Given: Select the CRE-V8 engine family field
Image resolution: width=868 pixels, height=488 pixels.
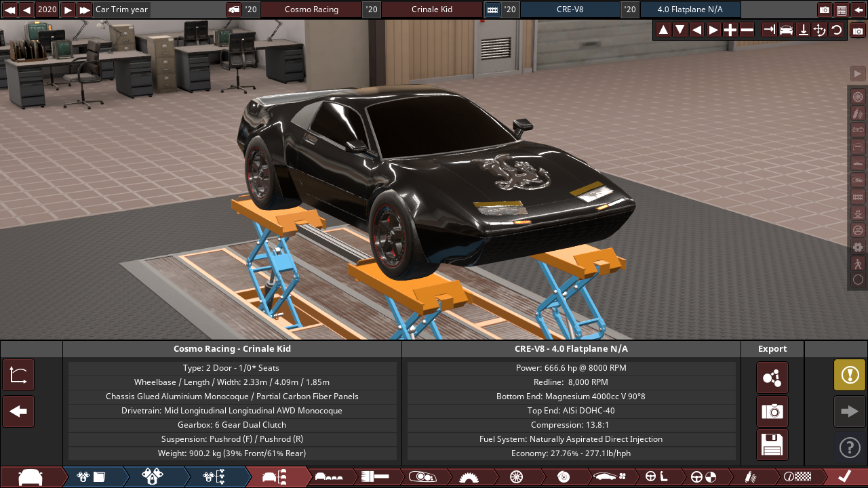Looking at the screenshot, I should click(570, 9).
